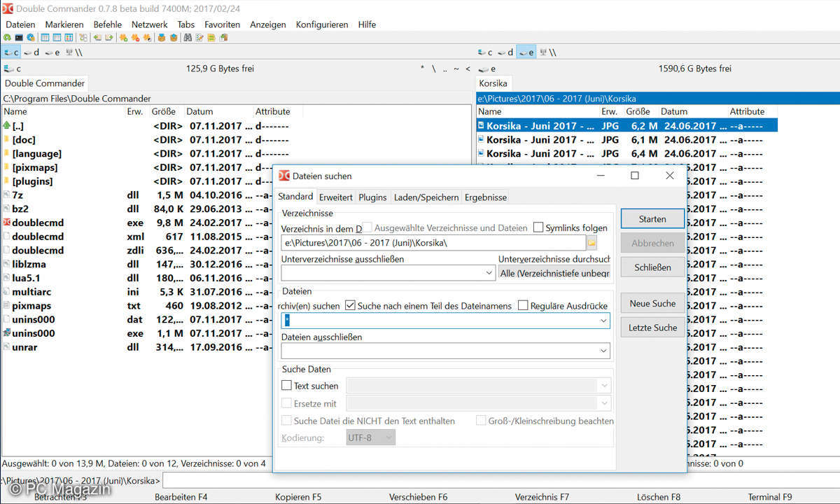Click the Schließen button
Viewport: 840px width, 504px height.
coord(652,267)
